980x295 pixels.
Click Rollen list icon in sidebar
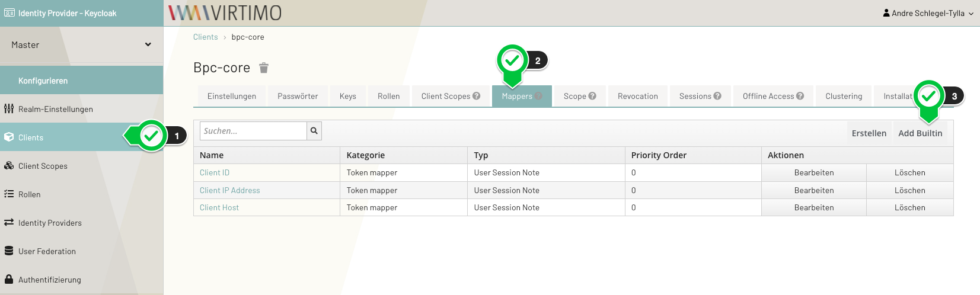(9, 194)
